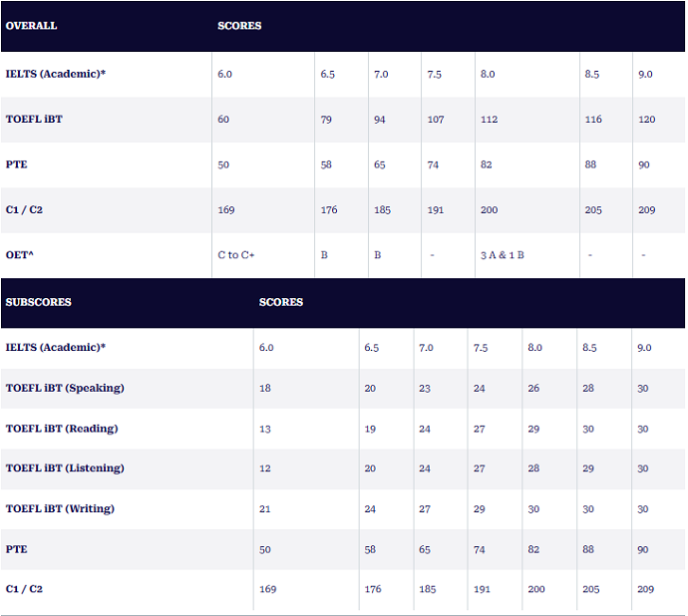Select the TOEFL iBT (Speaking) row label
The image size is (688, 616).
point(65,388)
